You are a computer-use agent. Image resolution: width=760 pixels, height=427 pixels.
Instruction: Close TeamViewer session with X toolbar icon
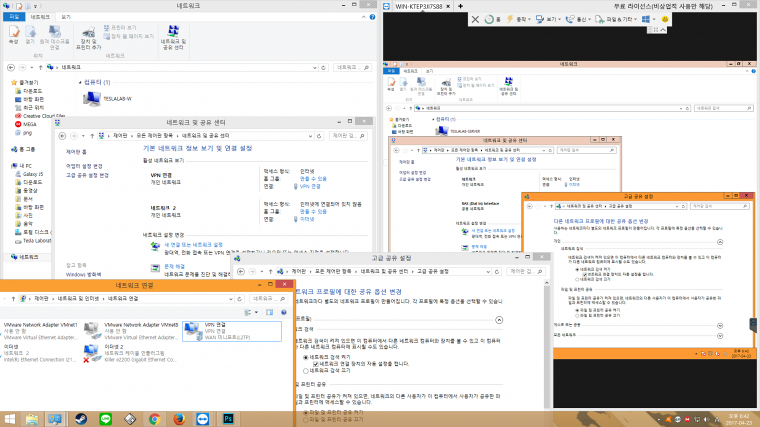tap(475, 19)
